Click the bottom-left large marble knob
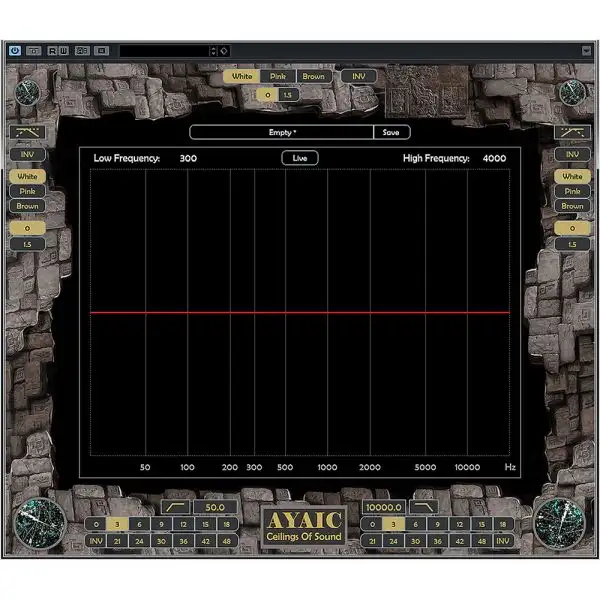The height and width of the screenshot is (600, 600). click(x=40, y=523)
